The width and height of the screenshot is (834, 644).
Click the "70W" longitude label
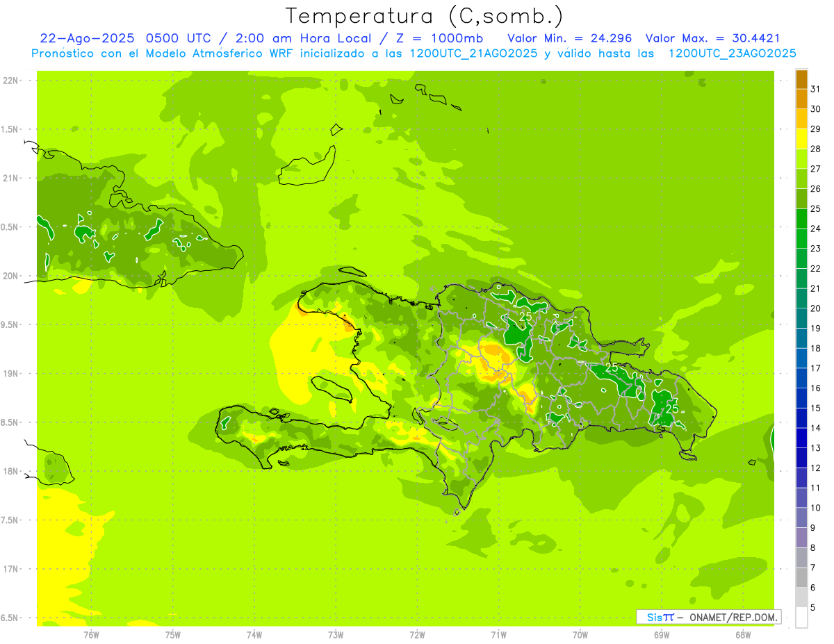click(580, 634)
